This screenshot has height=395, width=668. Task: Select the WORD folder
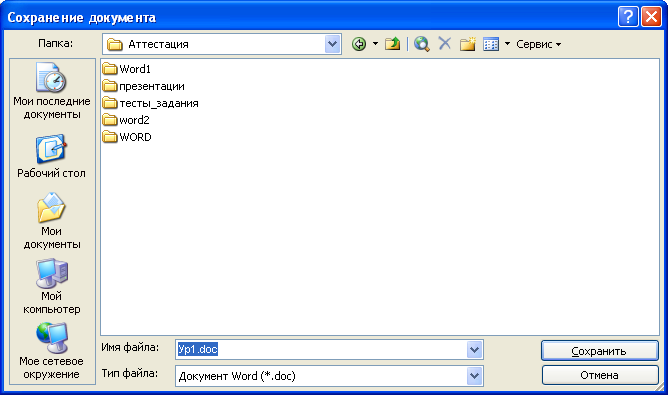pos(127,137)
